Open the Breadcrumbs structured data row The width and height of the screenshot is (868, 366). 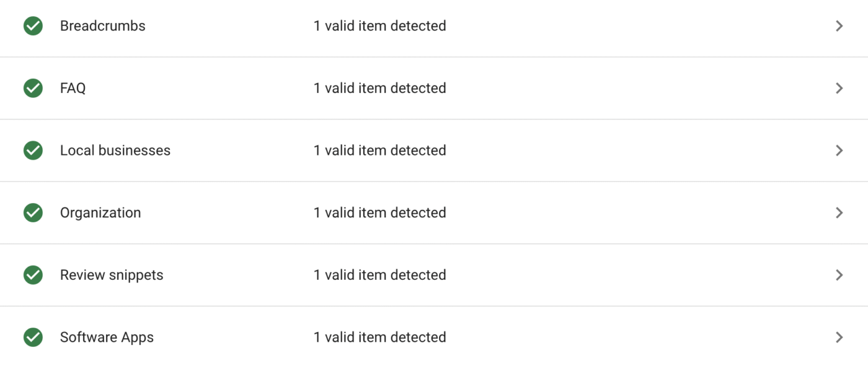(x=102, y=26)
